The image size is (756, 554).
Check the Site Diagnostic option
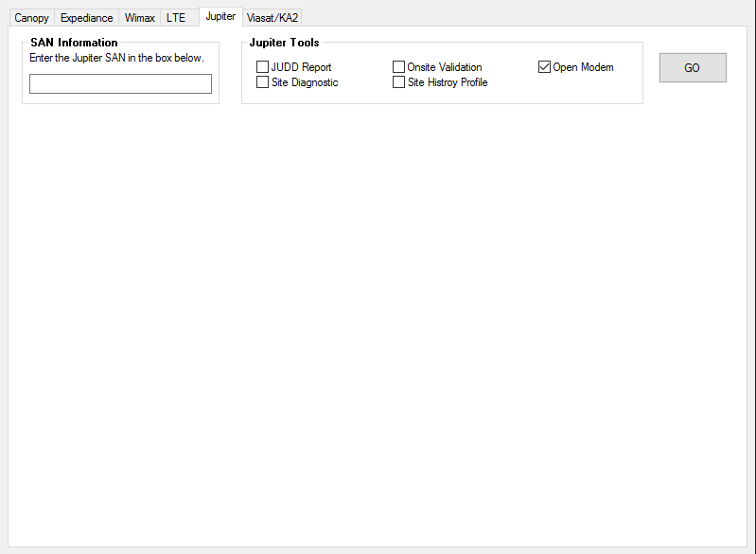coord(262,82)
